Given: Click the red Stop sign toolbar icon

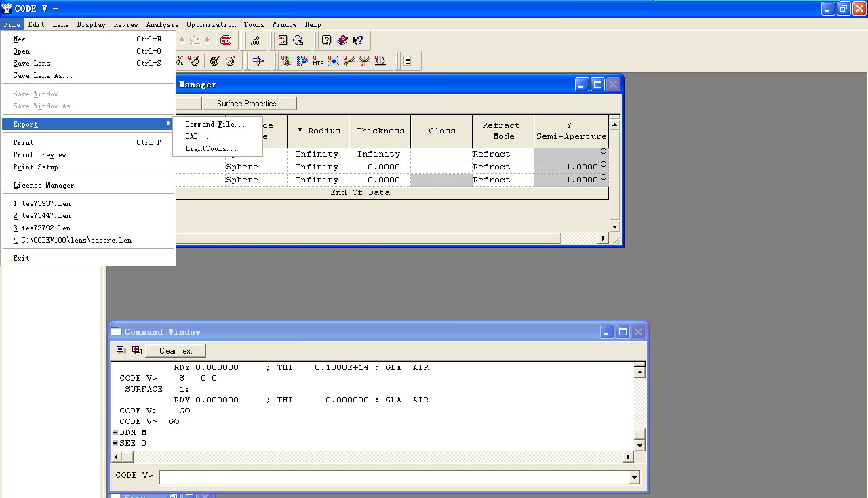Looking at the screenshot, I should (226, 41).
